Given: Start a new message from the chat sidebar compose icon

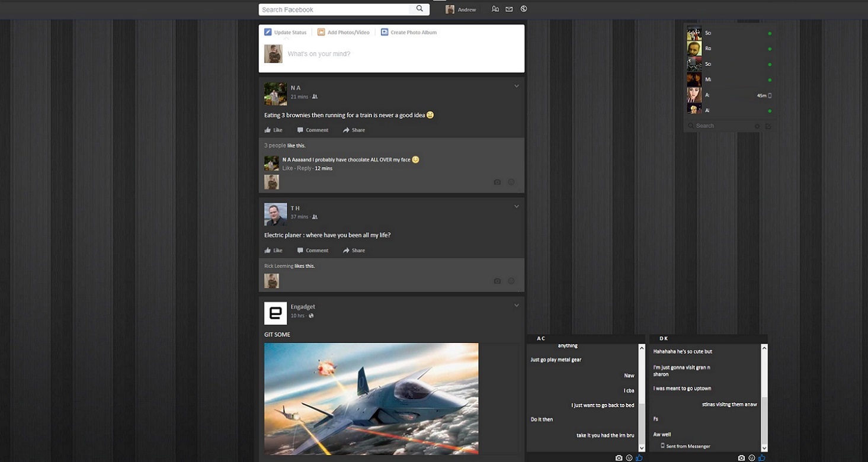Looking at the screenshot, I should coord(768,126).
